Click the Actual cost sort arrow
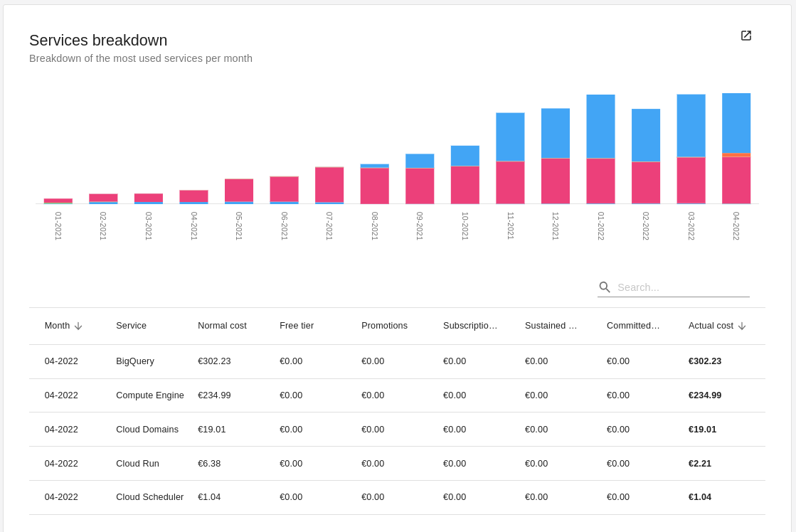Screen dimensions: 796x532 pyautogui.click(x=742, y=326)
